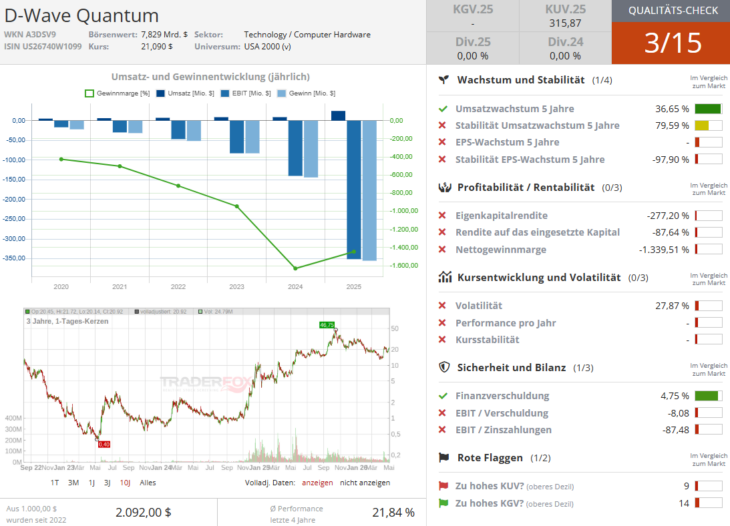Click the Nettogewinnmarge value -1.339,51 %

662,250
